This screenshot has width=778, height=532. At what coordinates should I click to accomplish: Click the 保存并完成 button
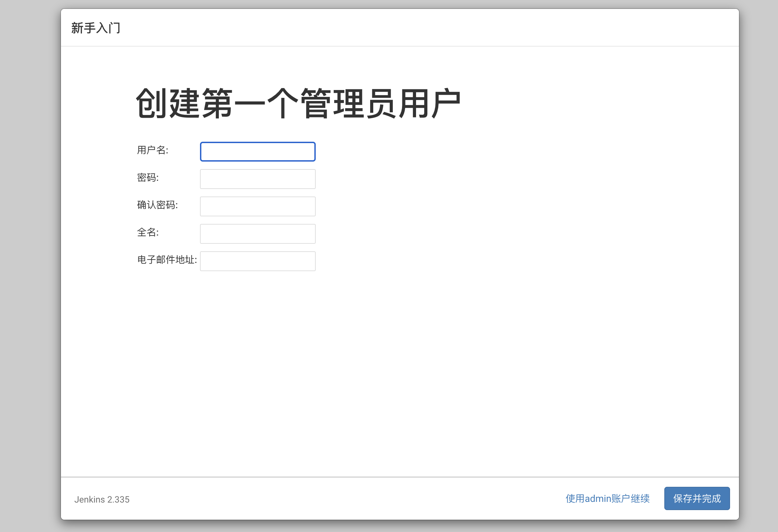(697, 499)
